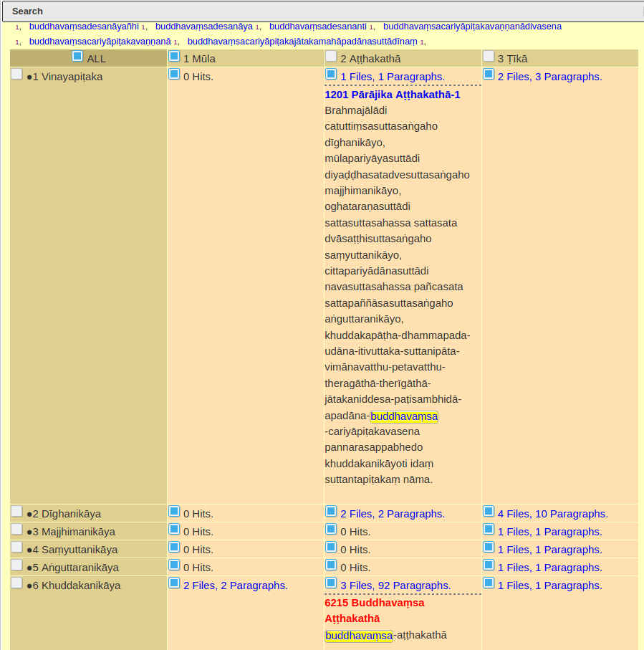Expand Dīghanikāya Aṭṭhakathā 2 Files, 2 Paragraphs
The image size is (644, 650).
(x=392, y=514)
